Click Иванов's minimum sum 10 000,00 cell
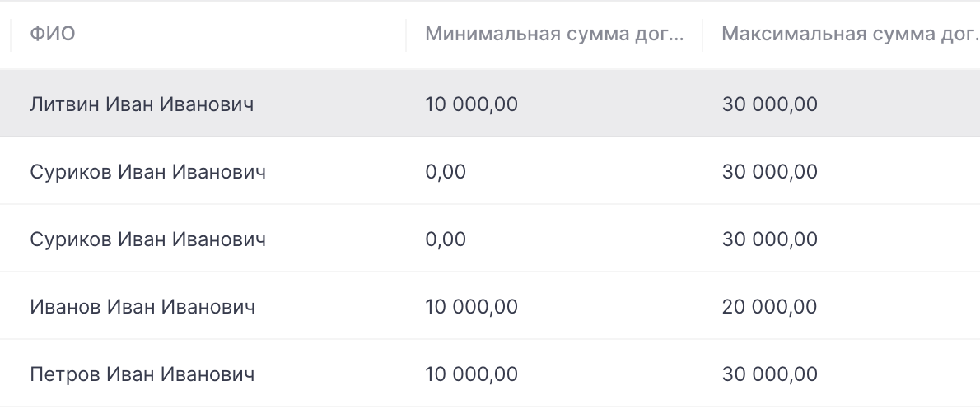Image resolution: width=980 pixels, height=418 pixels. pos(472,307)
